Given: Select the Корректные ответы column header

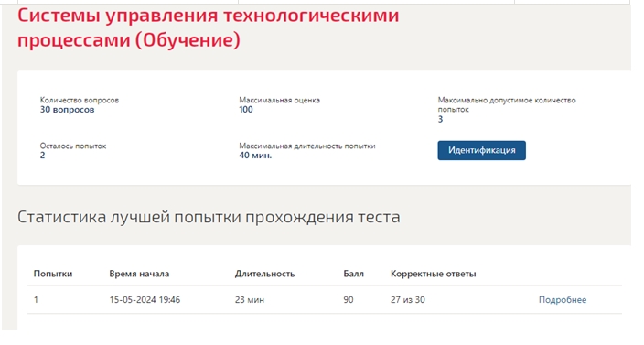Looking at the screenshot, I should click(434, 274).
